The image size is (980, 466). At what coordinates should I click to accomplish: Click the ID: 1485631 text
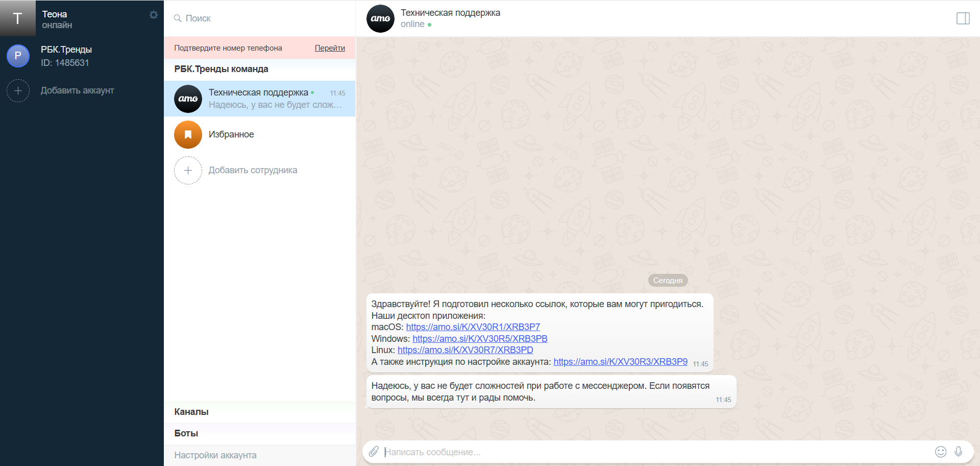(x=65, y=63)
